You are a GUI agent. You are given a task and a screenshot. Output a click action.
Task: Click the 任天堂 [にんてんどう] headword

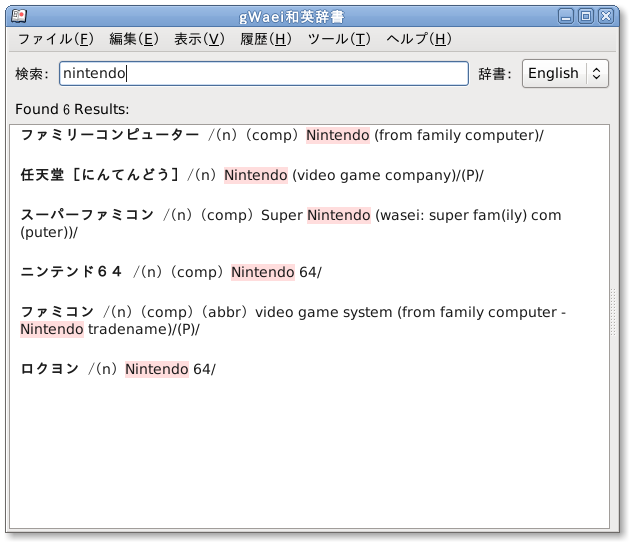click(100, 175)
